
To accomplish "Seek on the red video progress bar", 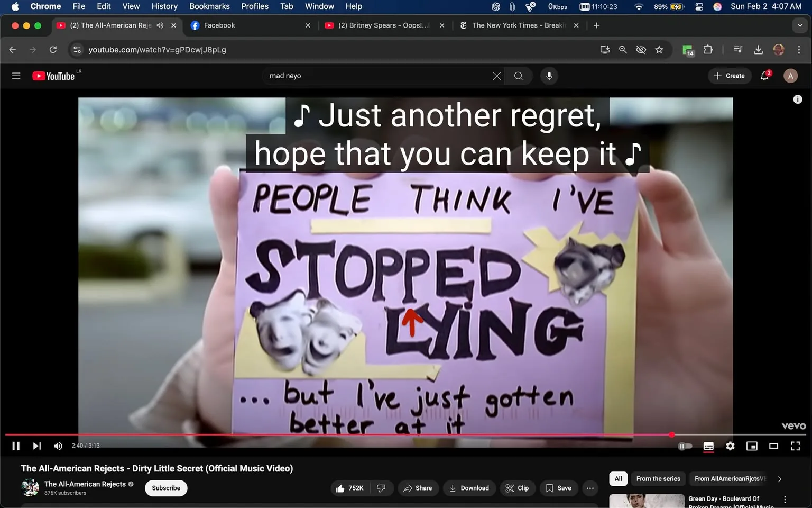I will (x=370, y=434).
